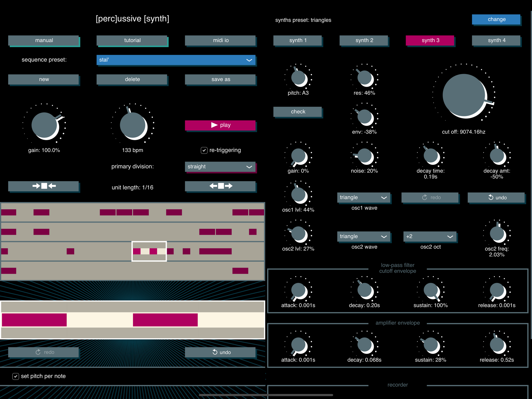This screenshot has height=399, width=532.
Task: Open the sequence preset dropdown
Action: (x=176, y=60)
